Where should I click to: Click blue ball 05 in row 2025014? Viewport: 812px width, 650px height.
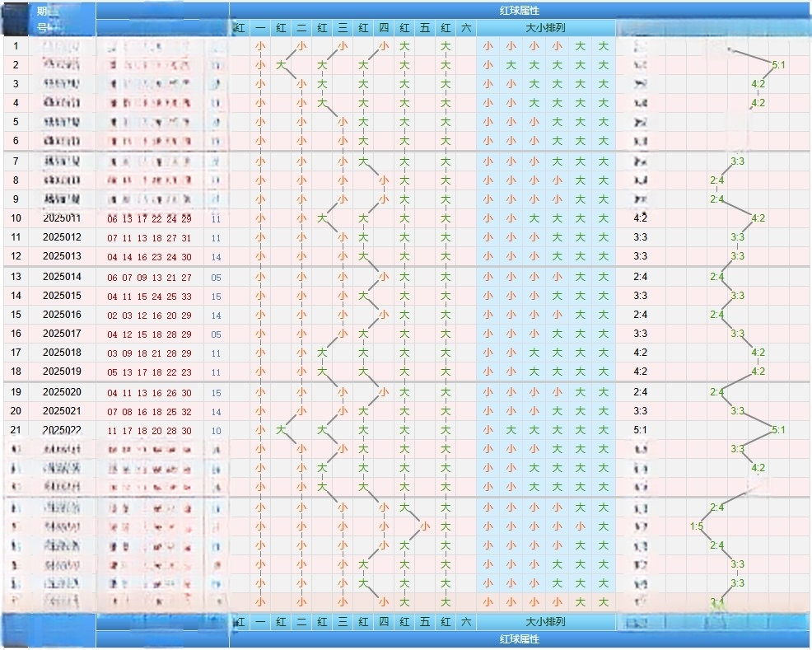[216, 278]
